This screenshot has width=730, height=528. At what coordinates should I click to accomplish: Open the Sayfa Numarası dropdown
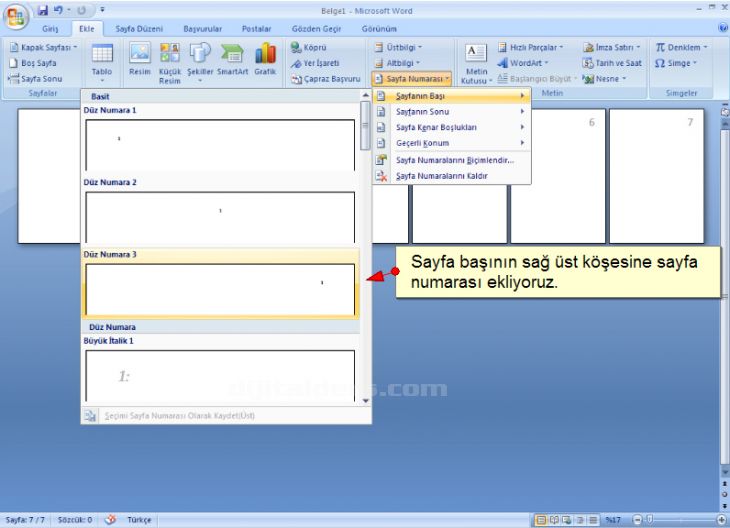tap(412, 79)
